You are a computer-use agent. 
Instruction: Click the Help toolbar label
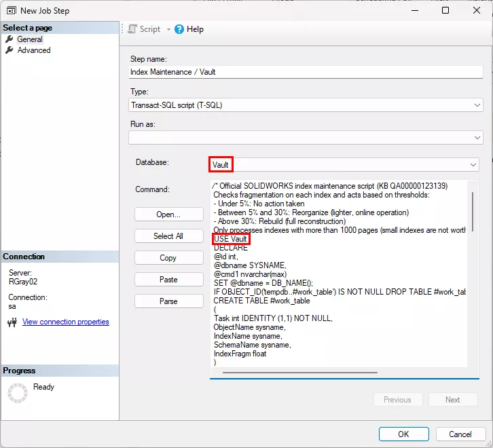(195, 29)
